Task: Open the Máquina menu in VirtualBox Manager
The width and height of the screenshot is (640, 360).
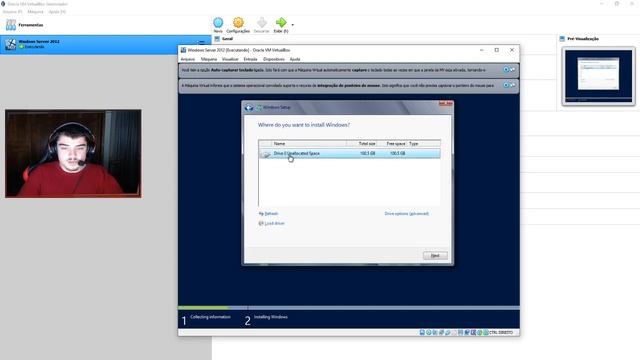Action: coord(35,12)
